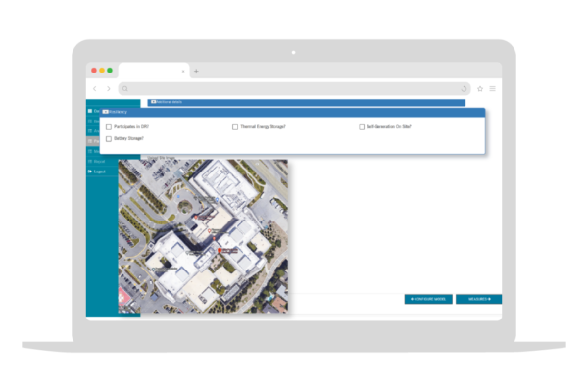
Task: Toggle the Battery Storage checkbox
Action: (x=108, y=138)
